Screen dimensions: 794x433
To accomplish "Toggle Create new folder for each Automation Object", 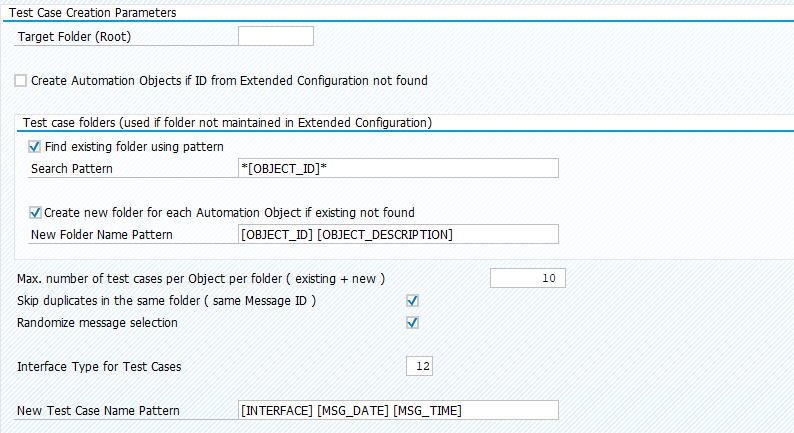I will (x=35, y=212).
